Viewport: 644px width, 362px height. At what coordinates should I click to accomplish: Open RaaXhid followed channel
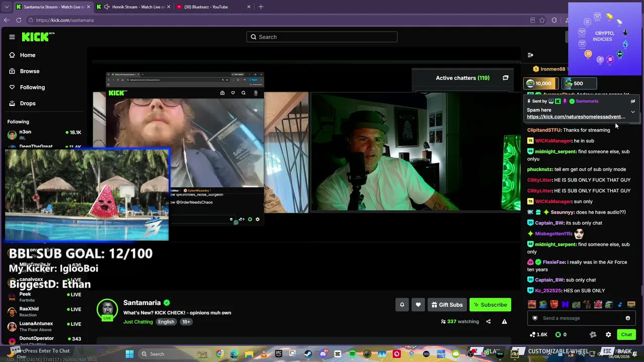click(x=44, y=312)
